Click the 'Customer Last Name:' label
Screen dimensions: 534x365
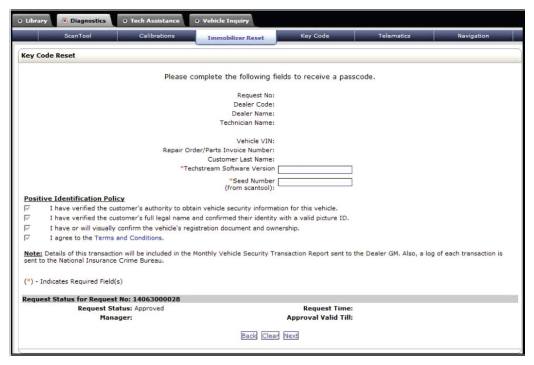pyautogui.click(x=241, y=159)
